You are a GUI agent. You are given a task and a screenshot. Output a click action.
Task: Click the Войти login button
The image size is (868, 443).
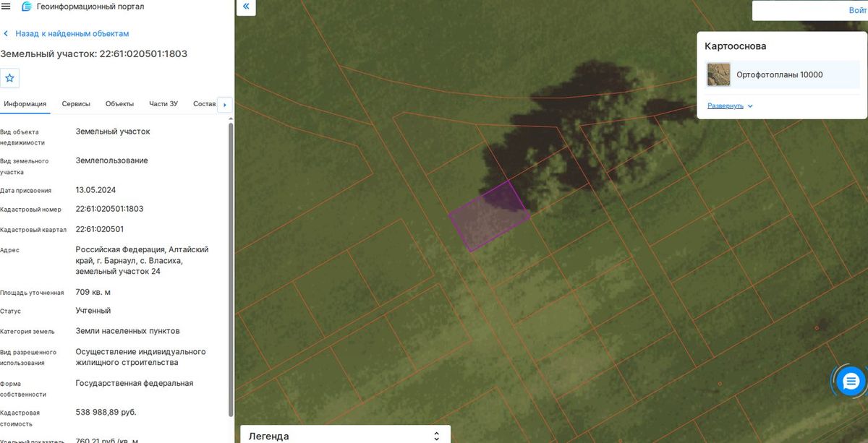(858, 11)
